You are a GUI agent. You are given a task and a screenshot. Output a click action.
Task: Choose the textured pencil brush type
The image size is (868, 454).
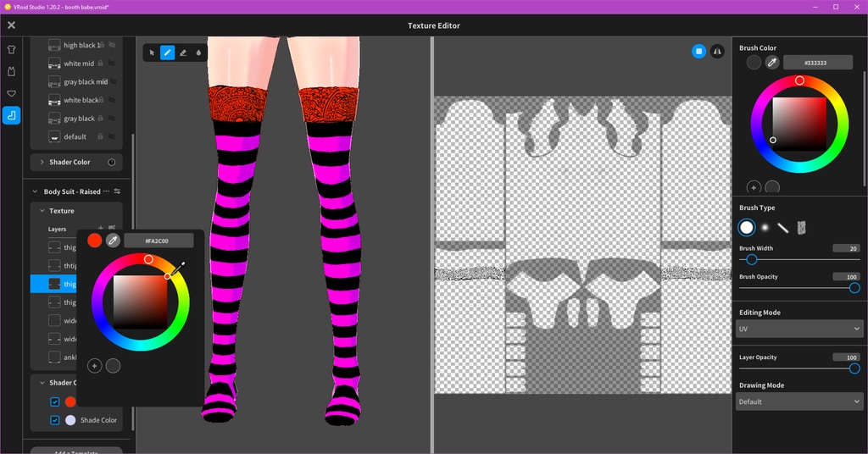[x=801, y=227]
